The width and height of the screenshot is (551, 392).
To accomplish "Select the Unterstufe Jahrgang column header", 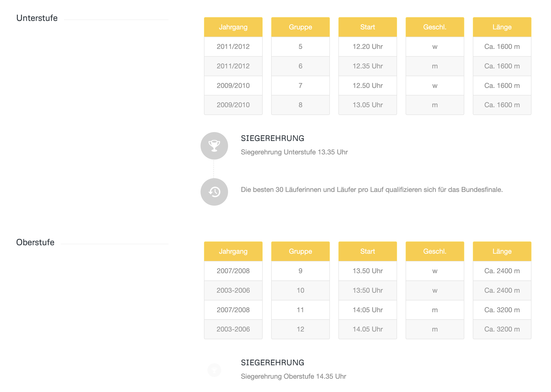I will tap(233, 27).
